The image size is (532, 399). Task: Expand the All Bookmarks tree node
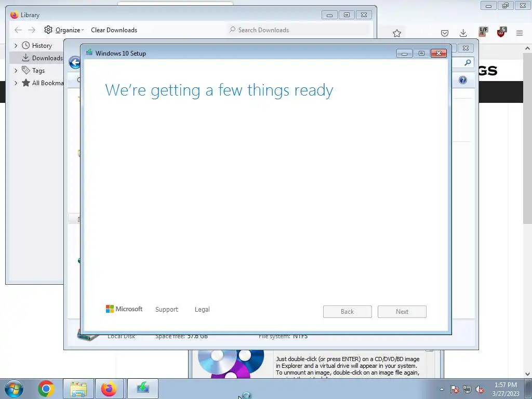[x=16, y=83]
